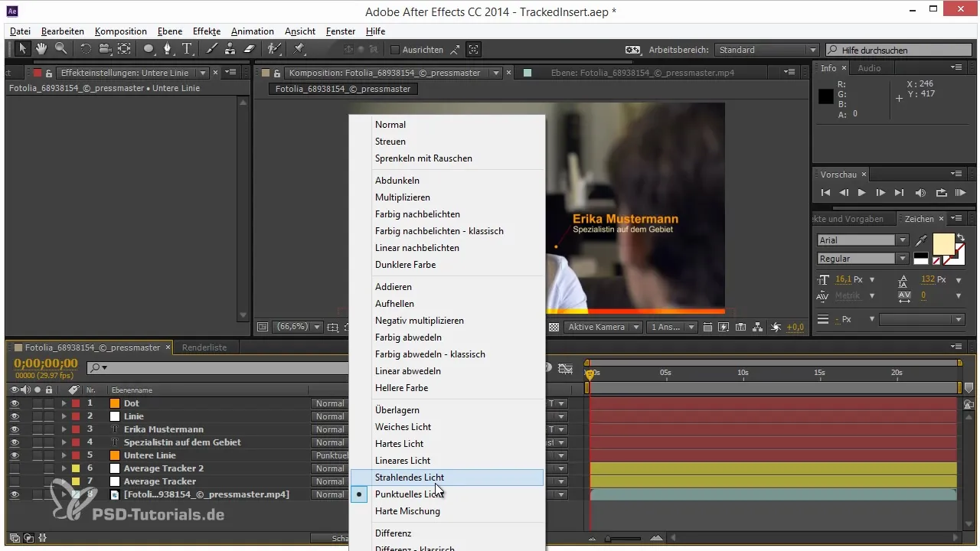Viewport: 980px width, 551px height.
Task: Select the Puppet Pin tool
Action: coord(299,49)
